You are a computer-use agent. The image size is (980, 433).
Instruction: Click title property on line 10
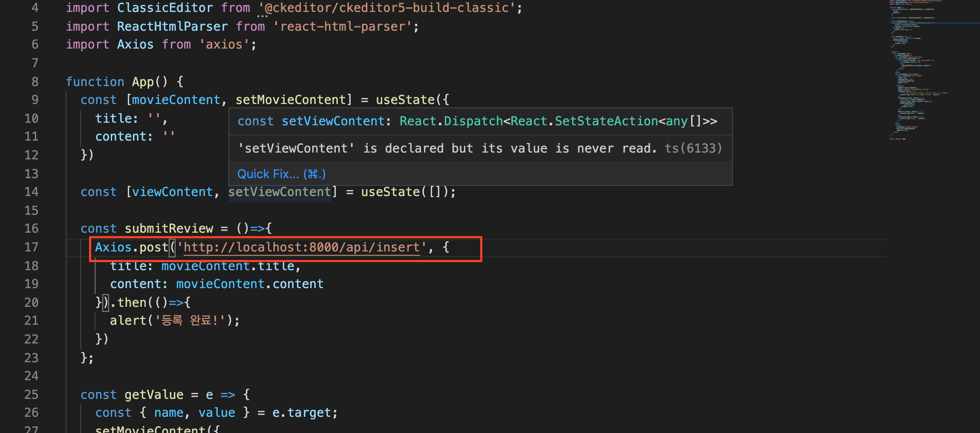[x=113, y=118]
